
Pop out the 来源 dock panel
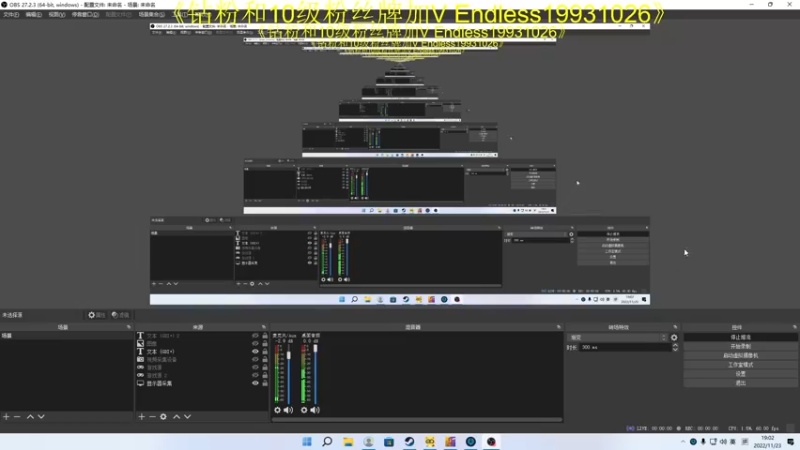coord(264,327)
